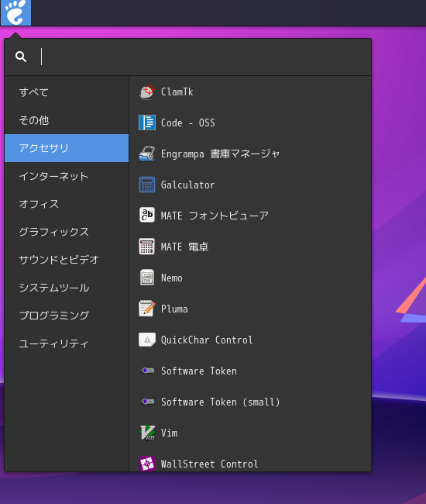Click the GNOME foot menu button
Image resolution: width=426 pixels, height=504 pixels.
pyautogui.click(x=15, y=12)
